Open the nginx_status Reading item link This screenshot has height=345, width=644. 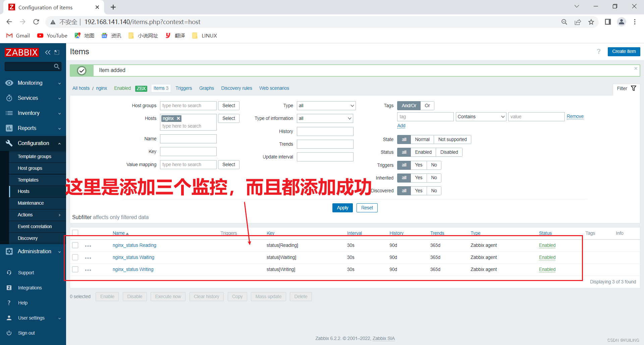(135, 245)
